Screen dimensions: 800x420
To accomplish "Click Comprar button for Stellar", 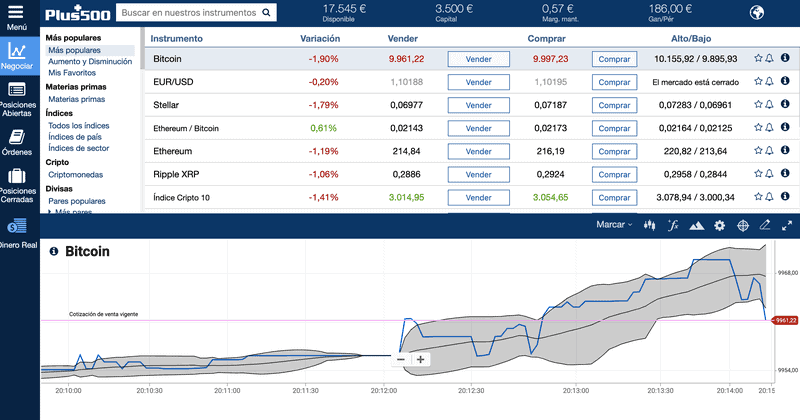I will click(614, 105).
